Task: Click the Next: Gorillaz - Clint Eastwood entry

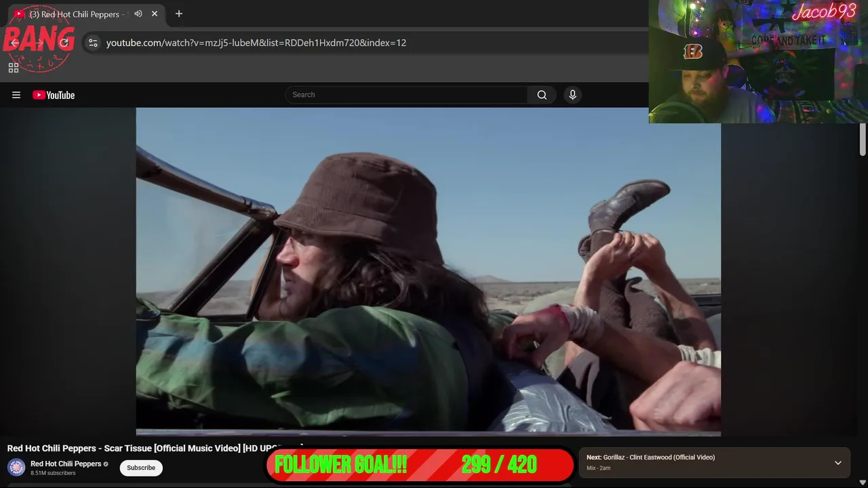Action: click(x=650, y=457)
